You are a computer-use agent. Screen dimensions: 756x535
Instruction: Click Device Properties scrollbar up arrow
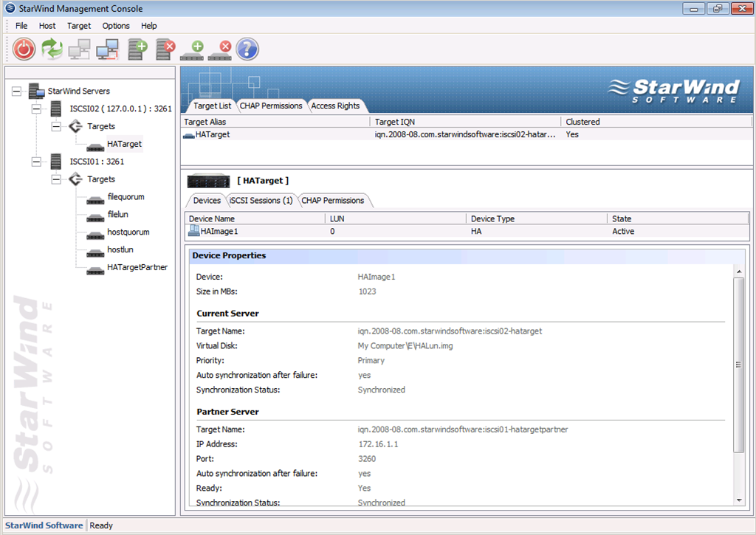coord(739,272)
